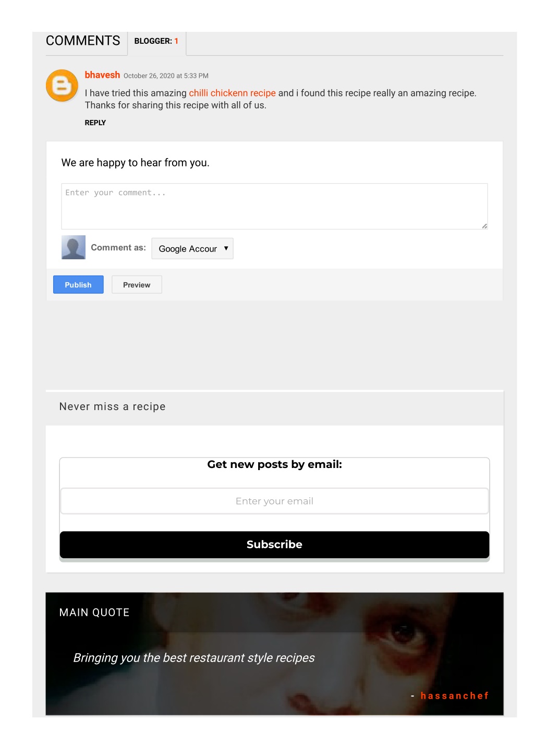The height and width of the screenshot is (756, 534).
Task: Switch to the BLOGGER: 1 tab
Action: click(x=156, y=41)
